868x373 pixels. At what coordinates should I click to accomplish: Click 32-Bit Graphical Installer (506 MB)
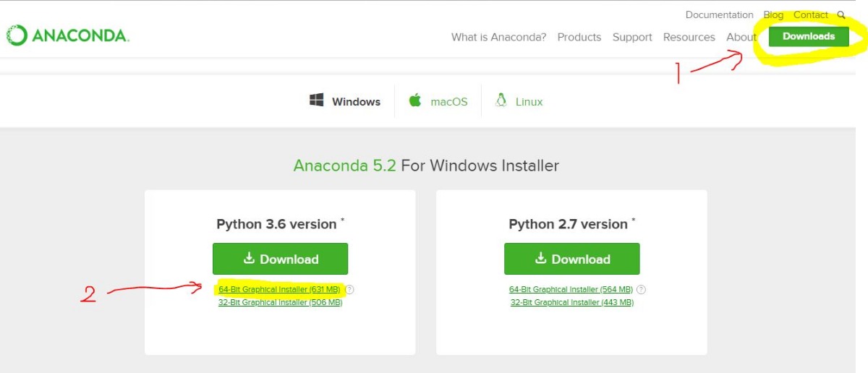coord(280,303)
